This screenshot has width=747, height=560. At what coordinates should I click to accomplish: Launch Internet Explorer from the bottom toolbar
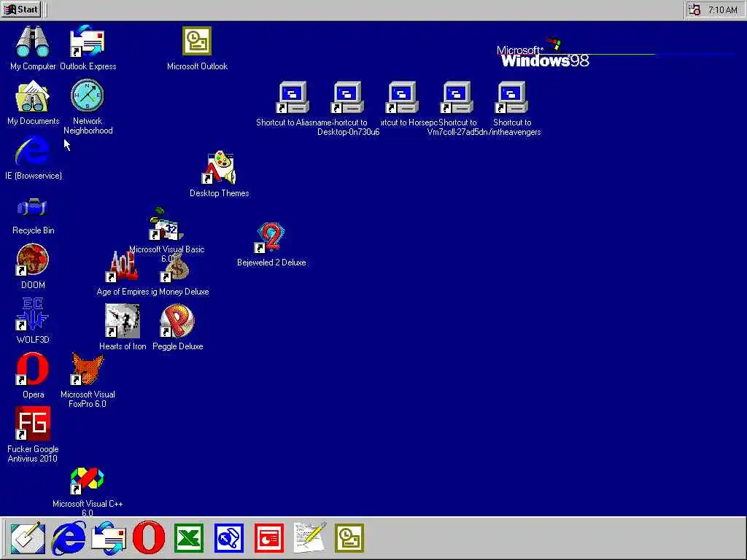pyautogui.click(x=69, y=539)
